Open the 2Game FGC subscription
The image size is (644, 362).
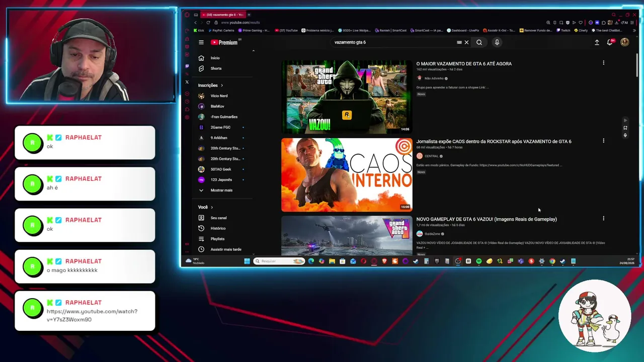[x=224, y=127]
